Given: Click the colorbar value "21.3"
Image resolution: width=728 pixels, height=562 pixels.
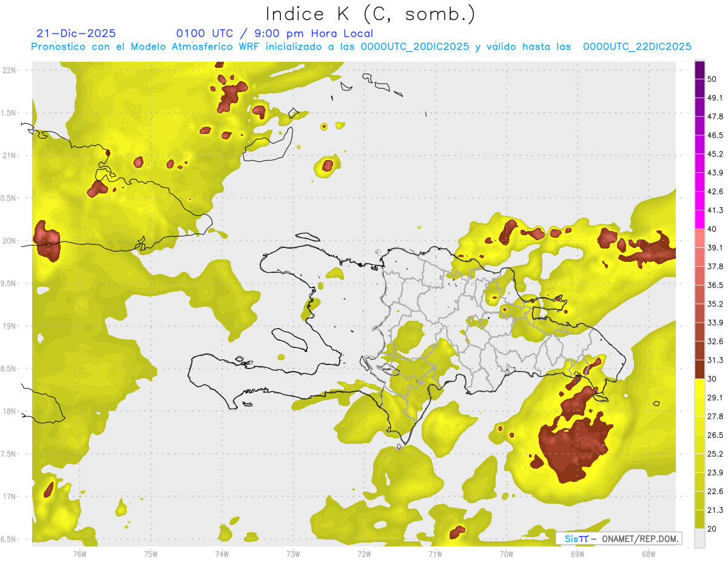Looking at the screenshot, I should [715, 510].
